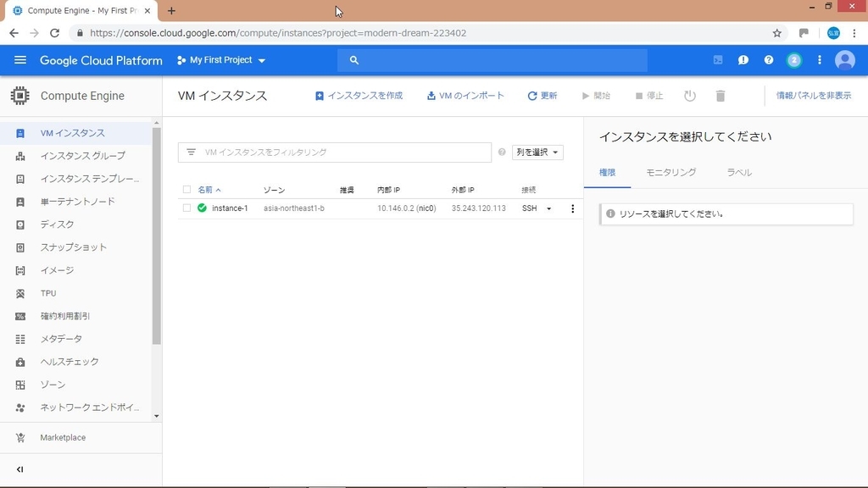Open instance-1 by clicking its name

229,208
